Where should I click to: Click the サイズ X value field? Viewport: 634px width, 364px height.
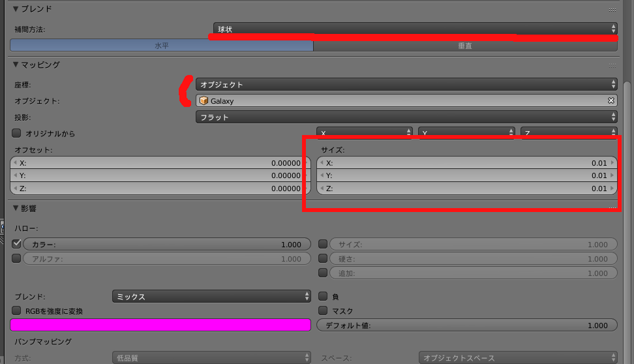click(x=467, y=162)
